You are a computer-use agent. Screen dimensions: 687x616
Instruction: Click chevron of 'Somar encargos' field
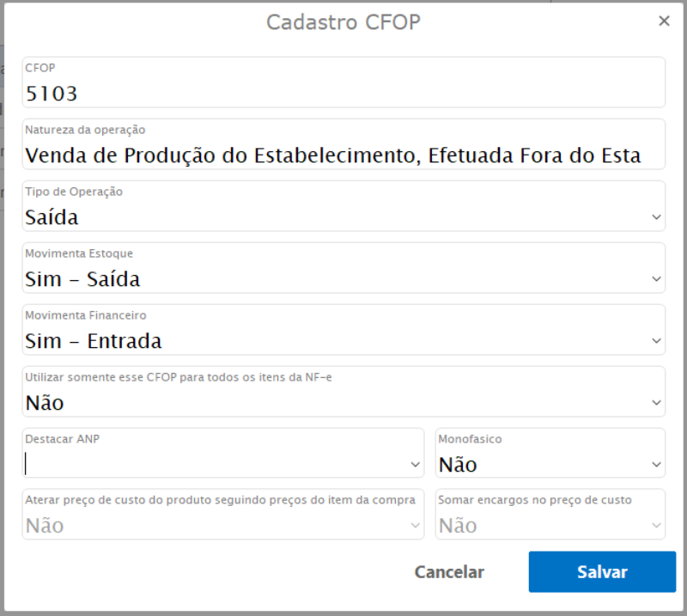[656, 526]
